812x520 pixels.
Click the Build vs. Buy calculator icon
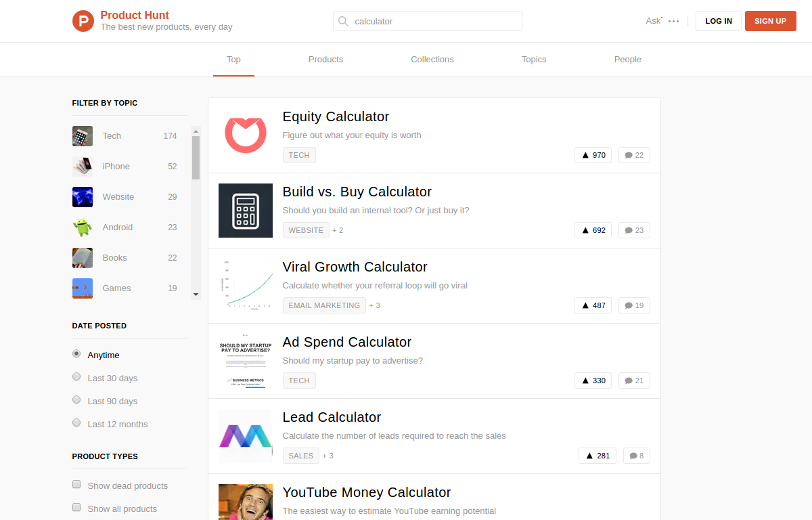coord(246,211)
